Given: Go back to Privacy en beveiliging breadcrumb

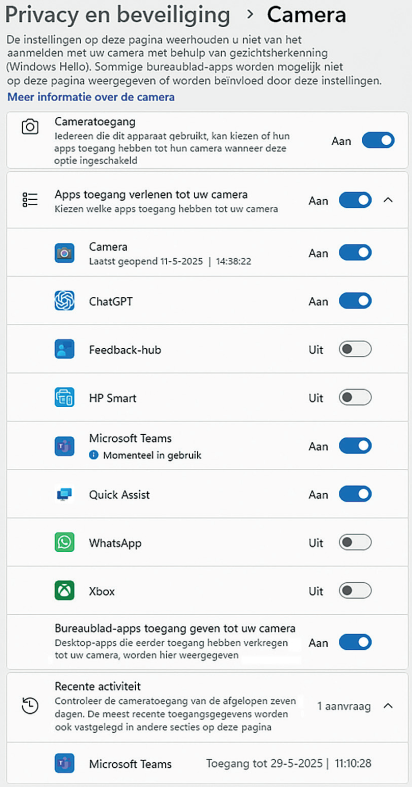Looking at the screenshot, I should [x=117, y=16].
